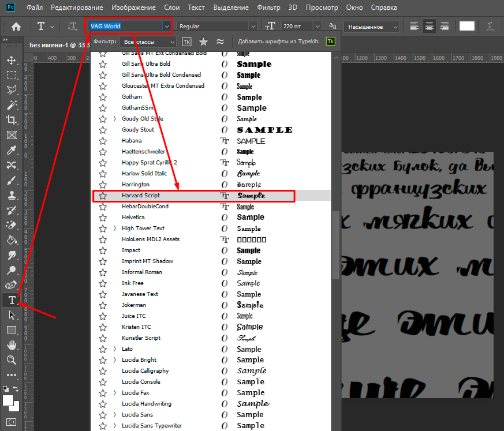Viewport: 504px width, 431px height.
Task: Select the Eraser tool
Action: point(12,225)
